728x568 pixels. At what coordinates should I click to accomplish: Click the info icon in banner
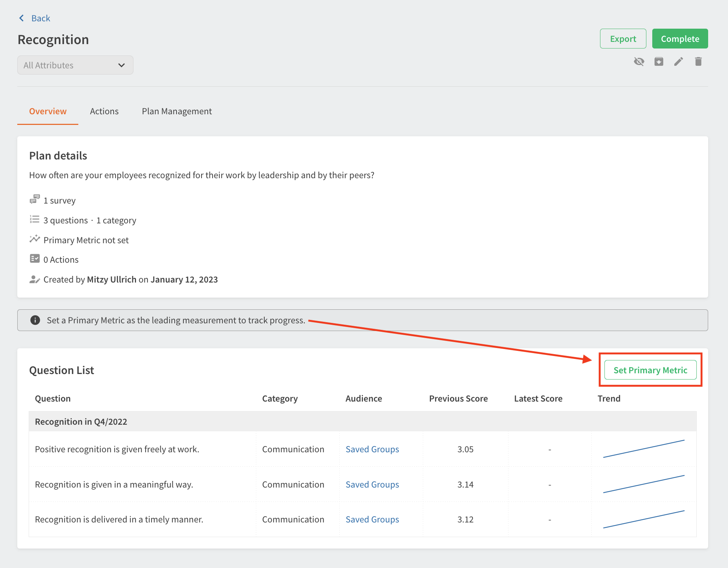point(35,320)
